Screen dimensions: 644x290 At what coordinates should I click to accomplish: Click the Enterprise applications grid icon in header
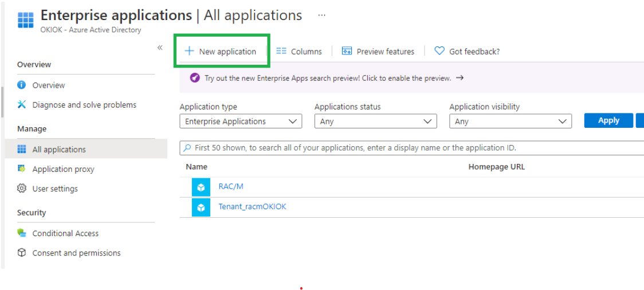tap(25, 19)
